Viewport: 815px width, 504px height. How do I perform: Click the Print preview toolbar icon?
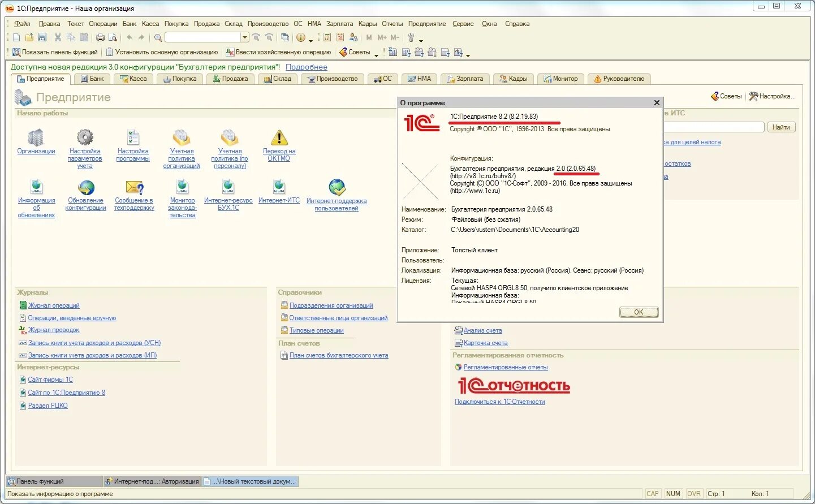click(113, 37)
